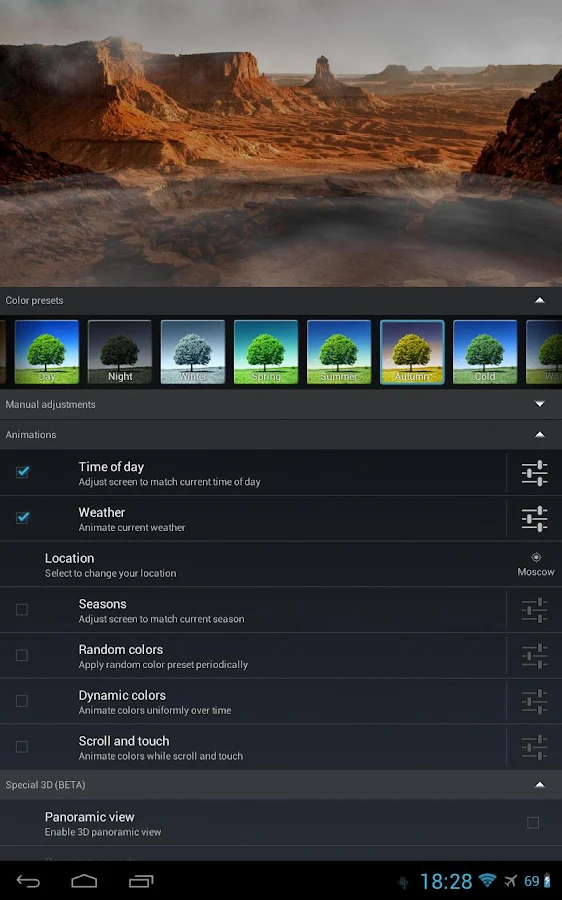This screenshot has height=900, width=562.
Task: Select the Night color preset
Action: click(120, 352)
